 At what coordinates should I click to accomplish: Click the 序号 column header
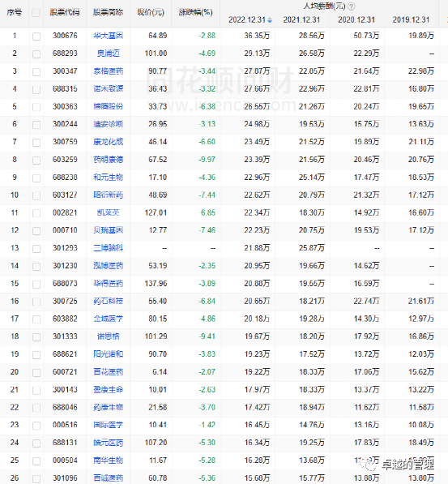pos(15,12)
